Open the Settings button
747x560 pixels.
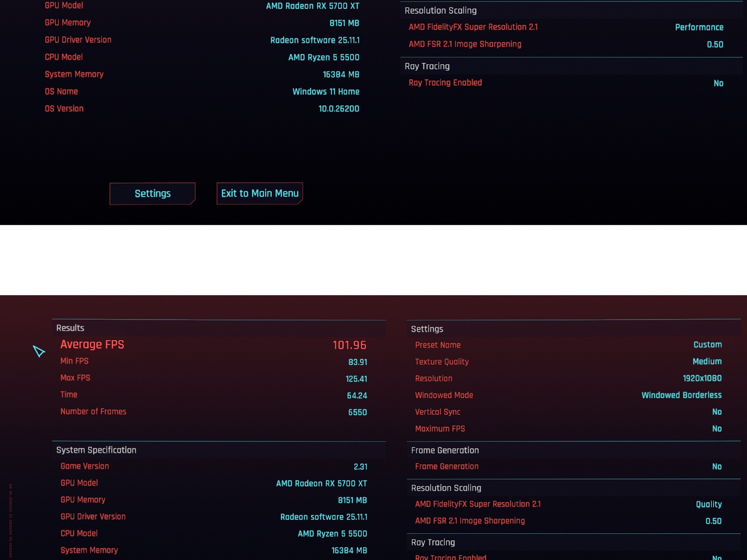(x=152, y=194)
